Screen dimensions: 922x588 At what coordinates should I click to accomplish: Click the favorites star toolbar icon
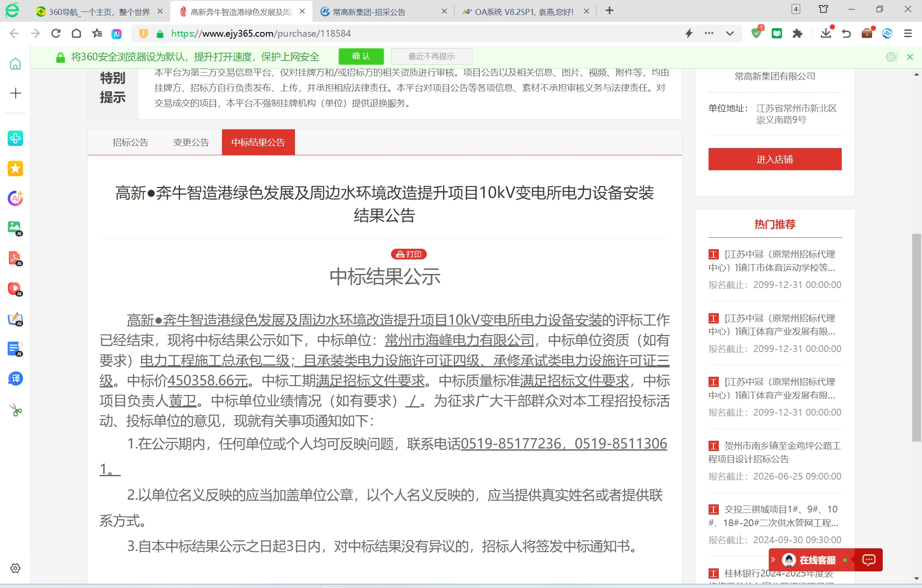(97, 33)
